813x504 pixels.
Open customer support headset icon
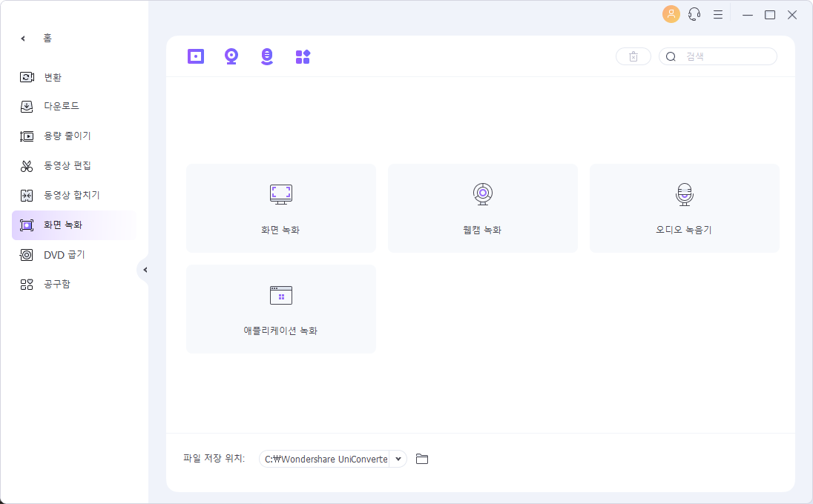(x=694, y=15)
